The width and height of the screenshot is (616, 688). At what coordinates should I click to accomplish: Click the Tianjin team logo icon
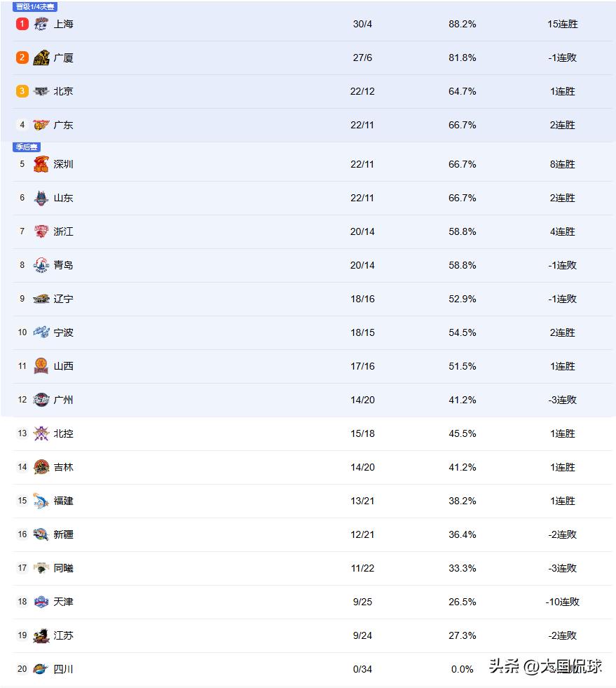[41, 602]
